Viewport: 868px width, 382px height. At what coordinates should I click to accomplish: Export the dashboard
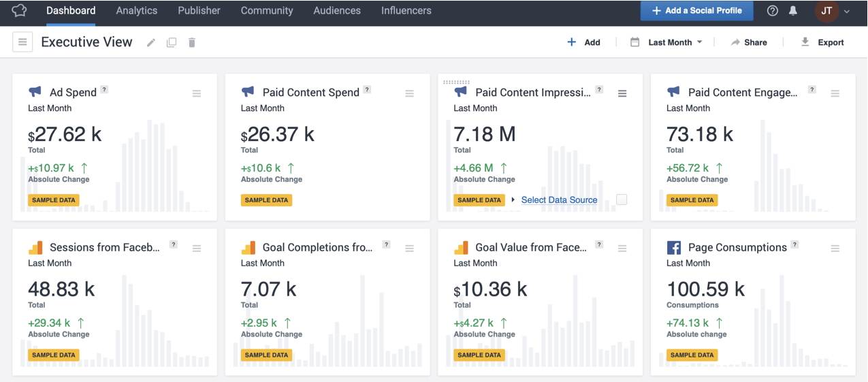[822, 42]
